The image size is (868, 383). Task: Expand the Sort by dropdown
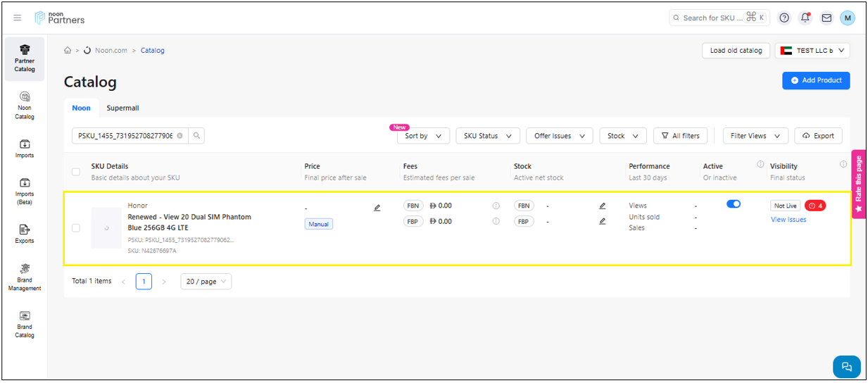[423, 136]
